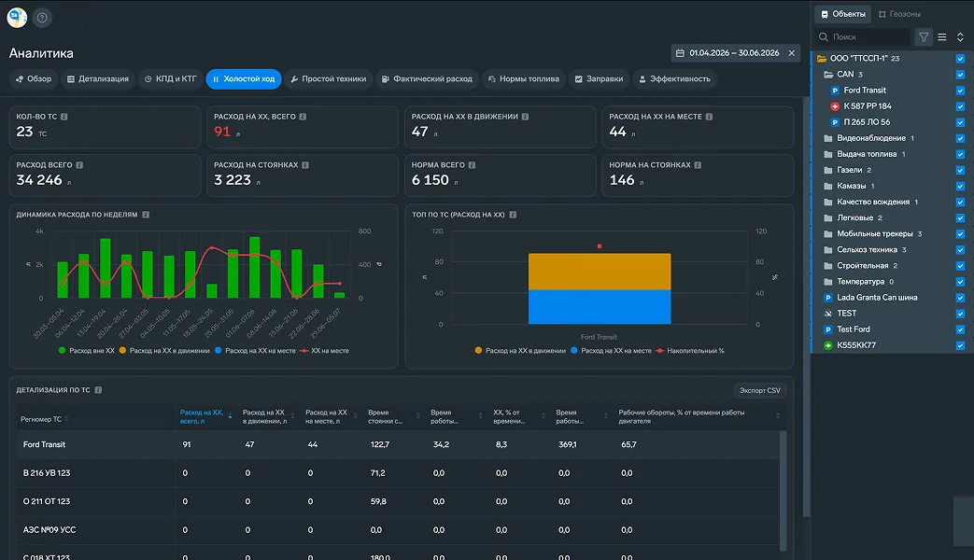
Task: Expand the Камазы folder
Action: (x=828, y=186)
